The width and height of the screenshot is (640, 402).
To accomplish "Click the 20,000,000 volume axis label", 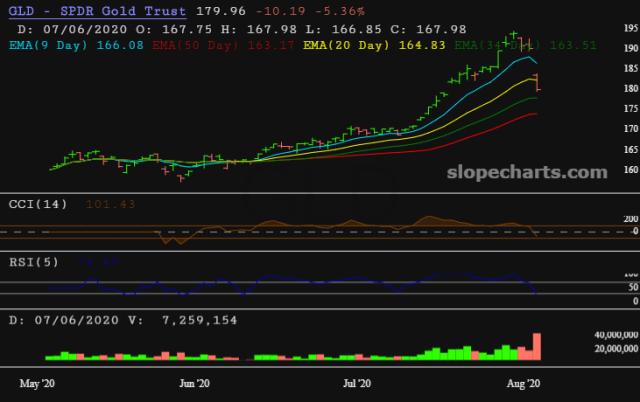I will [x=616, y=349].
